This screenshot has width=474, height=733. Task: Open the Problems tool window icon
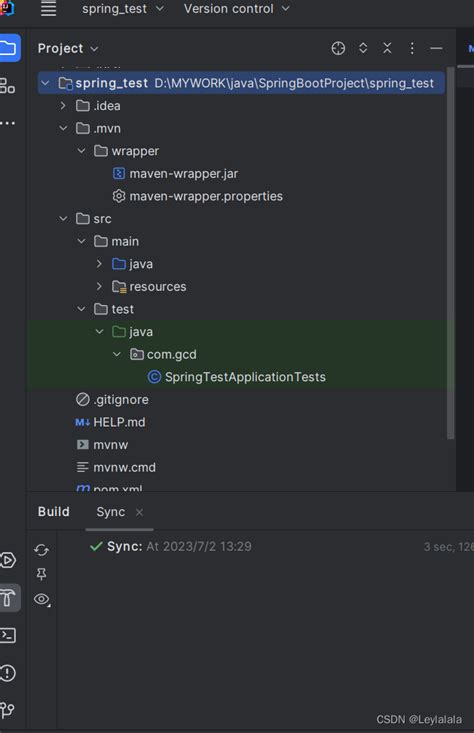coord(8,673)
